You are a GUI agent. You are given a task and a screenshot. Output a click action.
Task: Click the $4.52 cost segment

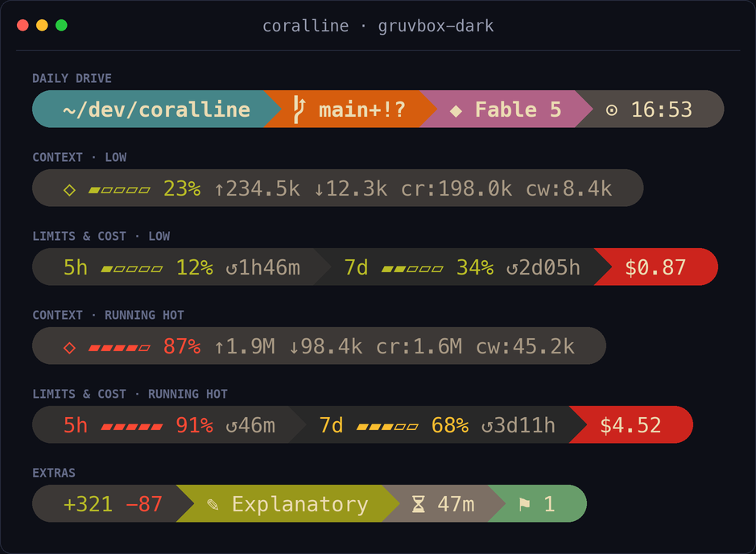630,425
